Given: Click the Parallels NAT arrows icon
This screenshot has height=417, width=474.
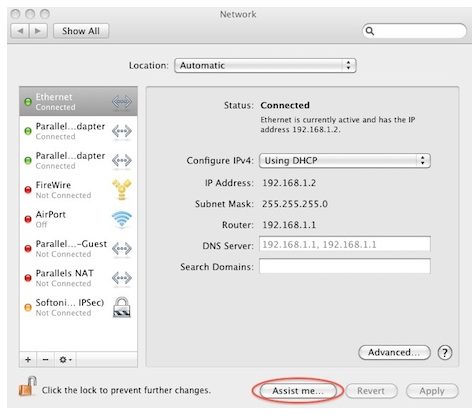Looking at the screenshot, I should click(122, 278).
